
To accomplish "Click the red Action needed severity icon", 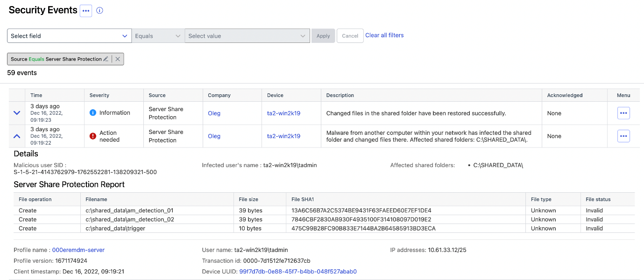I will 92,136.
